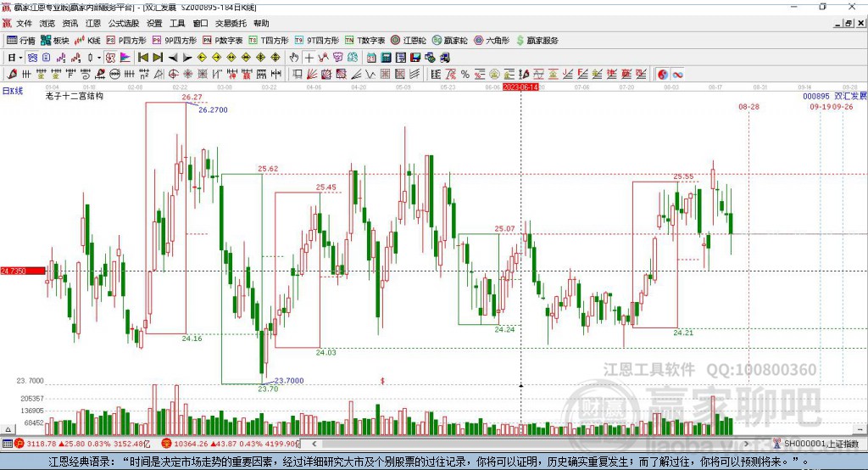The image size is (868, 470).
Task: Open the 板块 sector view
Action: (x=55, y=41)
